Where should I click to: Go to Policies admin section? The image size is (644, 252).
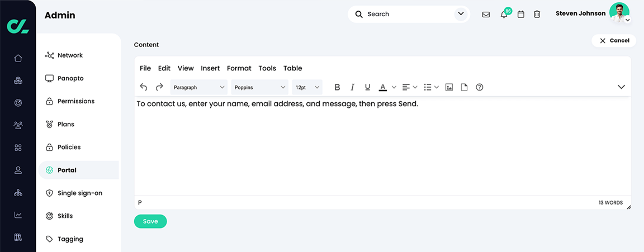click(x=79, y=147)
